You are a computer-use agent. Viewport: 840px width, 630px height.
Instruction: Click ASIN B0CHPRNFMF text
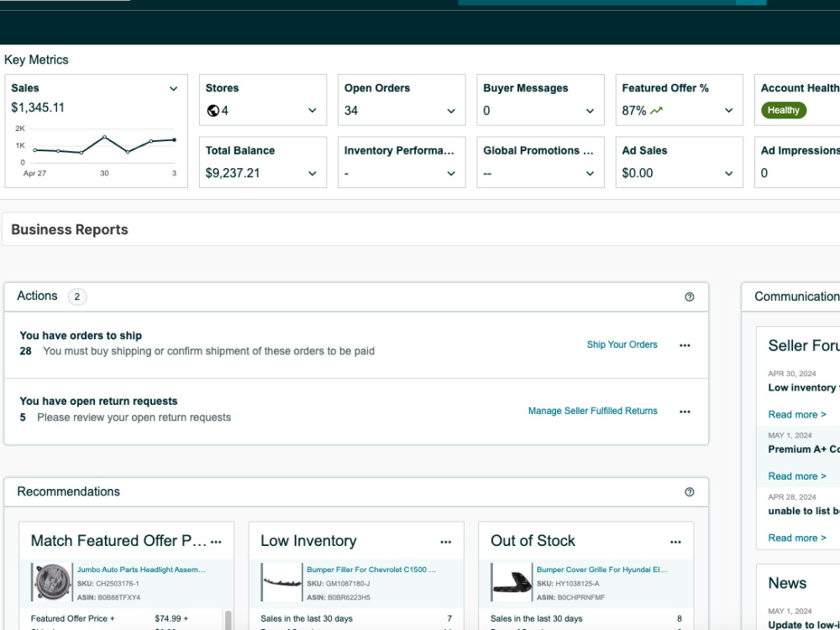570,597
